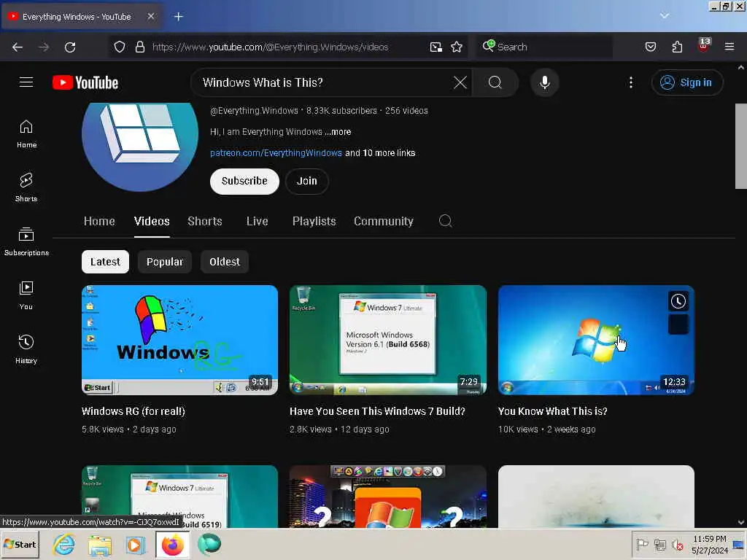Click the channel avatar image

pyautogui.click(x=140, y=147)
